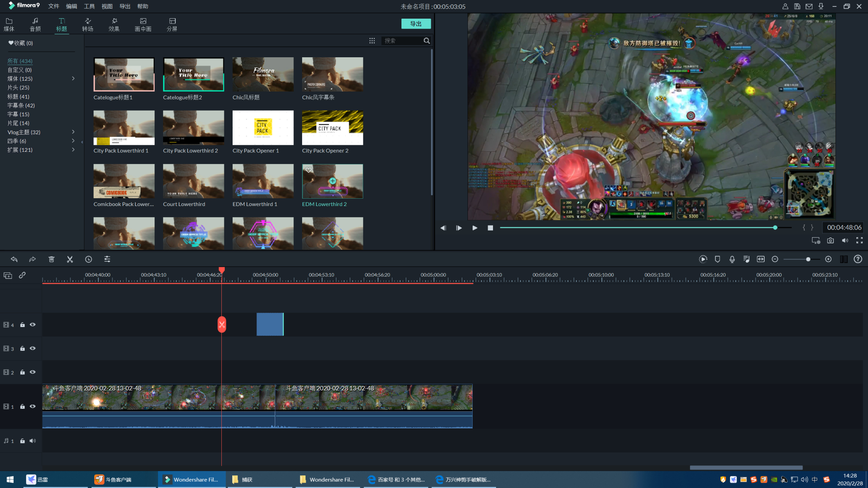Toggle grid view icon beside search
Image resolution: width=868 pixels, height=488 pixels.
tap(372, 41)
